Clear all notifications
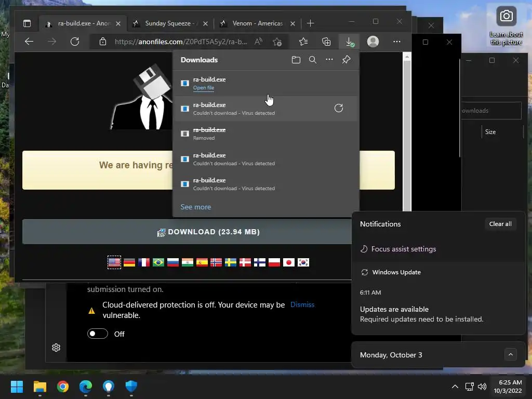 tap(500, 224)
